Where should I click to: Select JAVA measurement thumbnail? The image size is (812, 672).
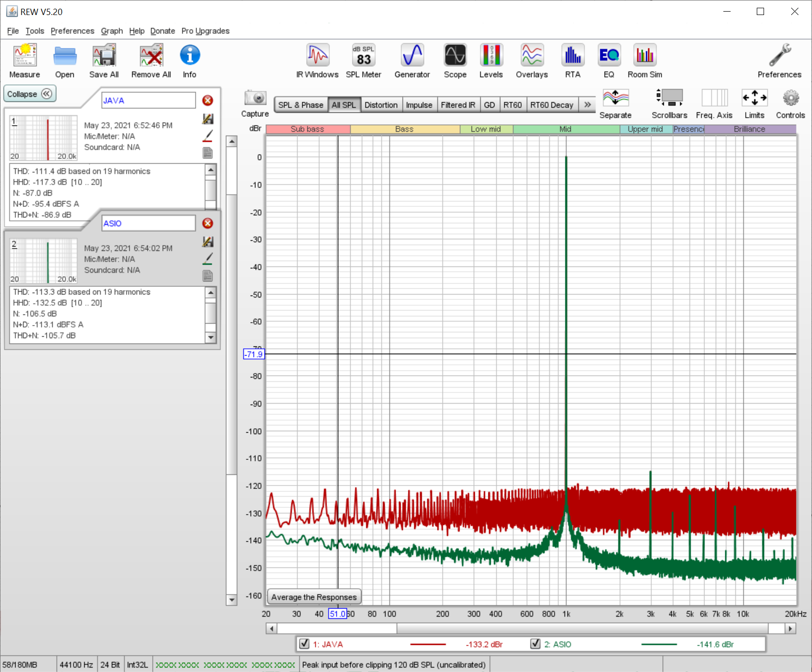point(44,138)
